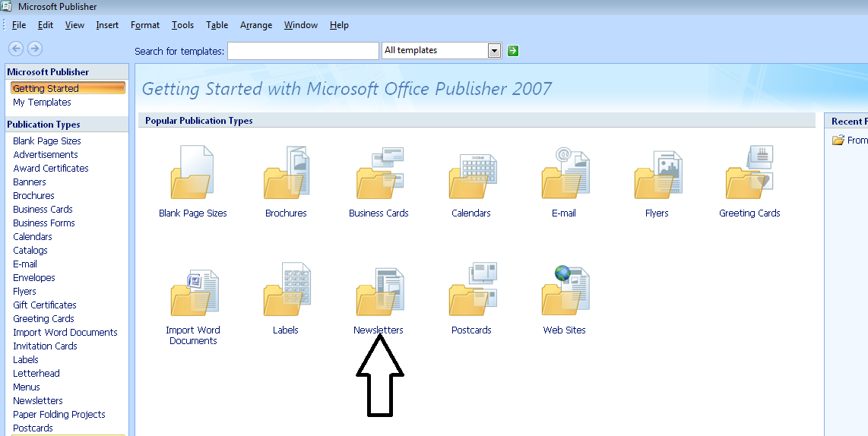Click the From File folder icon in Recent pane
Viewport: 868px width, 436px height.
pos(838,140)
